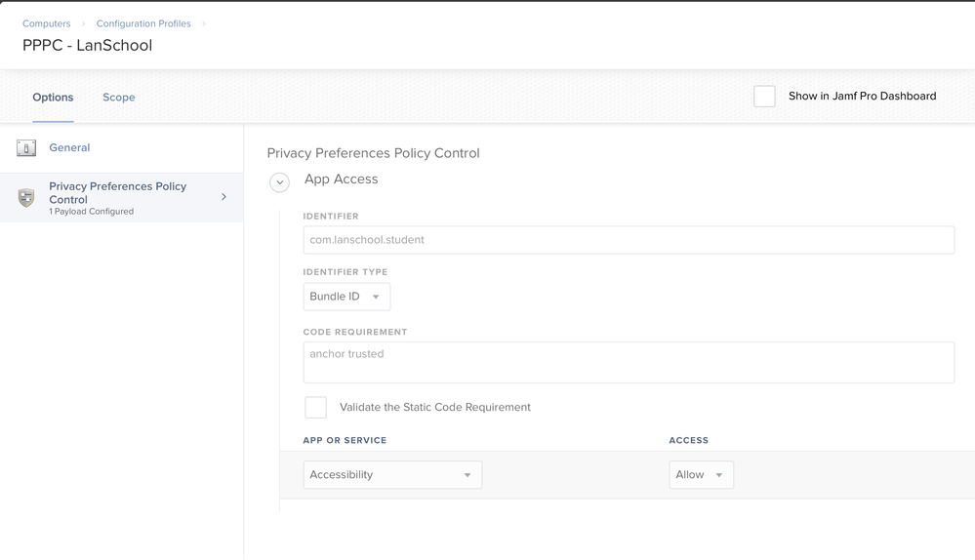Click the Privacy Preferences shield icon
Image resolution: width=975 pixels, height=560 pixels.
click(26, 198)
